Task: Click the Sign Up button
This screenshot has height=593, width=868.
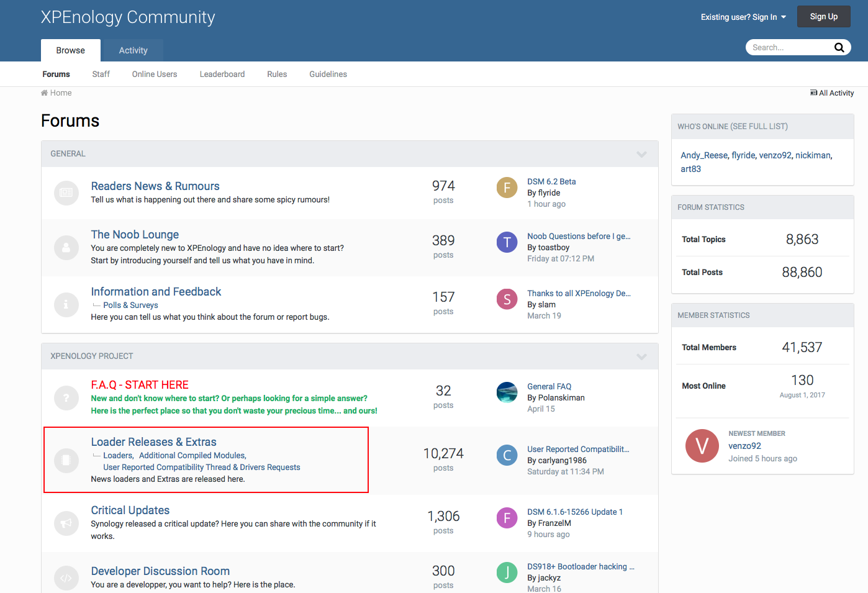Action: tap(824, 17)
